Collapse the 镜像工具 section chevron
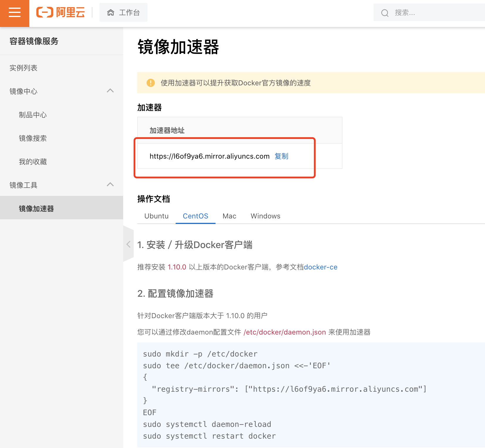485x448 pixels. [110, 185]
